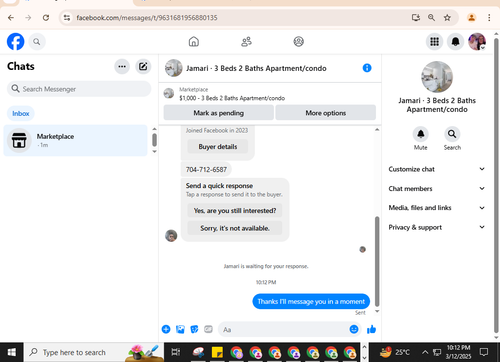Image resolution: width=500 pixels, height=362 pixels.
Task: Open Windows Start menu
Action: [12, 352]
